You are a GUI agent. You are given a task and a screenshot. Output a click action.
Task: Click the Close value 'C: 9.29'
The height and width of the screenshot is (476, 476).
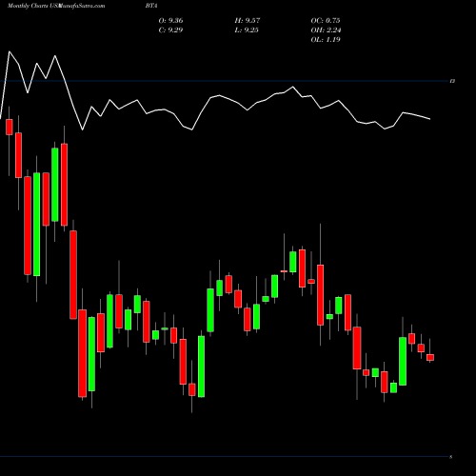click(170, 30)
